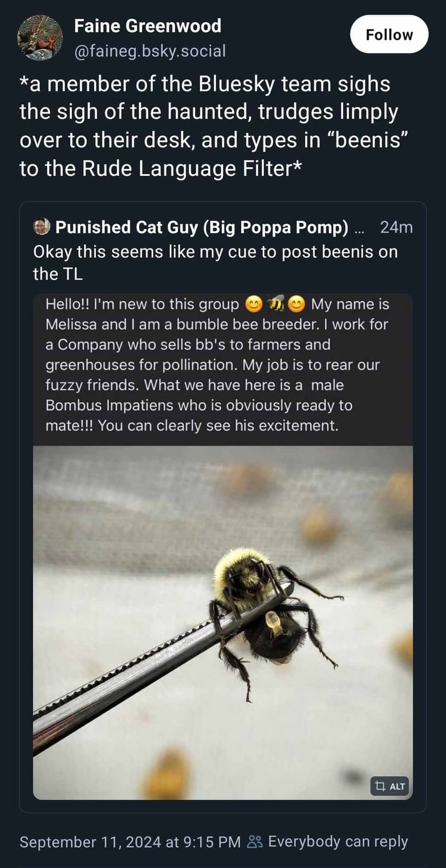
Task: Click the 24m timestamp on quoted post
Action: click(396, 227)
